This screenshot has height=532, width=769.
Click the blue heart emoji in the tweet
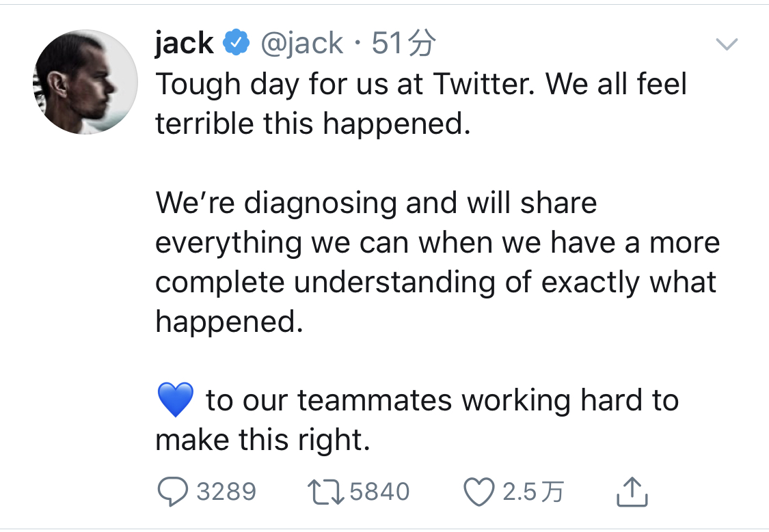pyautogui.click(x=176, y=400)
